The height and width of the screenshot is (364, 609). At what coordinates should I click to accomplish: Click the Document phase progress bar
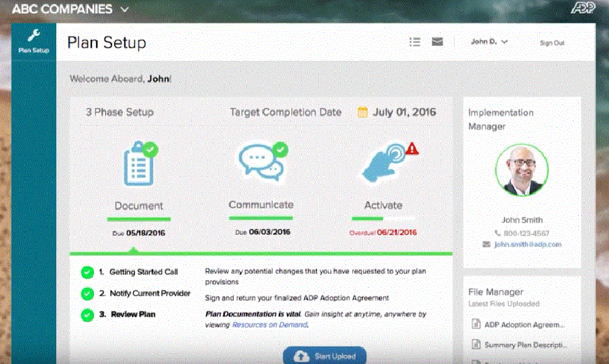139,219
